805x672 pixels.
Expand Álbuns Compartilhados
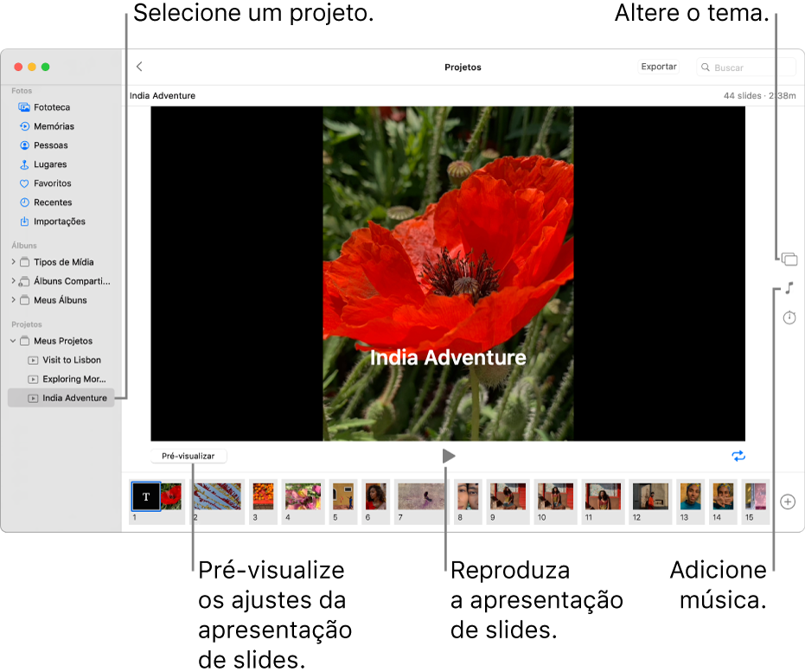[x=15, y=280]
